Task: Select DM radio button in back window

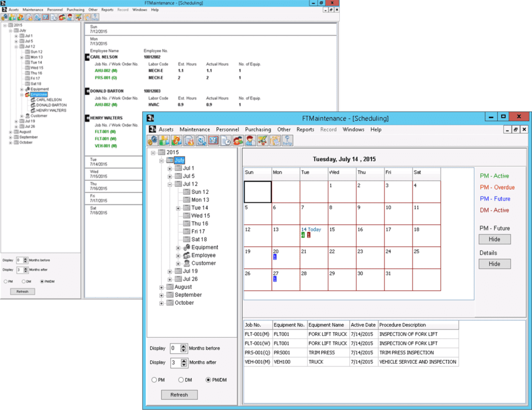Action: [23, 281]
